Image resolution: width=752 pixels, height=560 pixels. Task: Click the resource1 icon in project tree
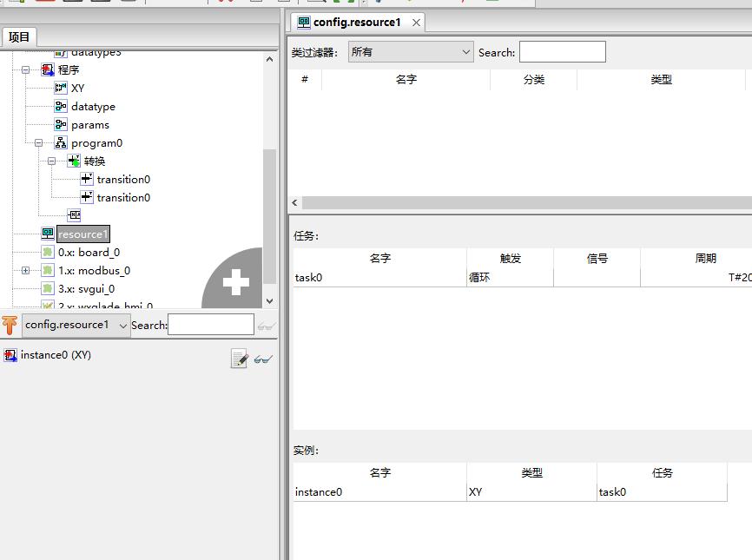(48, 234)
